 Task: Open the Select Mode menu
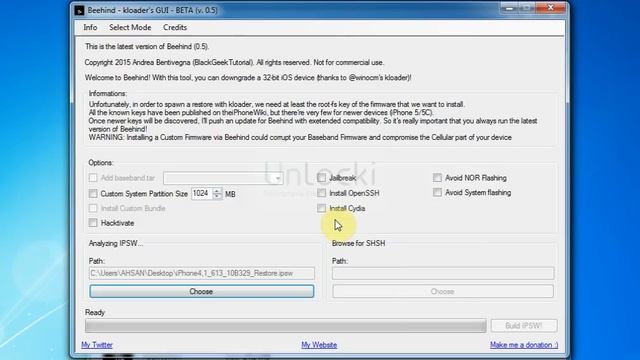click(x=130, y=27)
